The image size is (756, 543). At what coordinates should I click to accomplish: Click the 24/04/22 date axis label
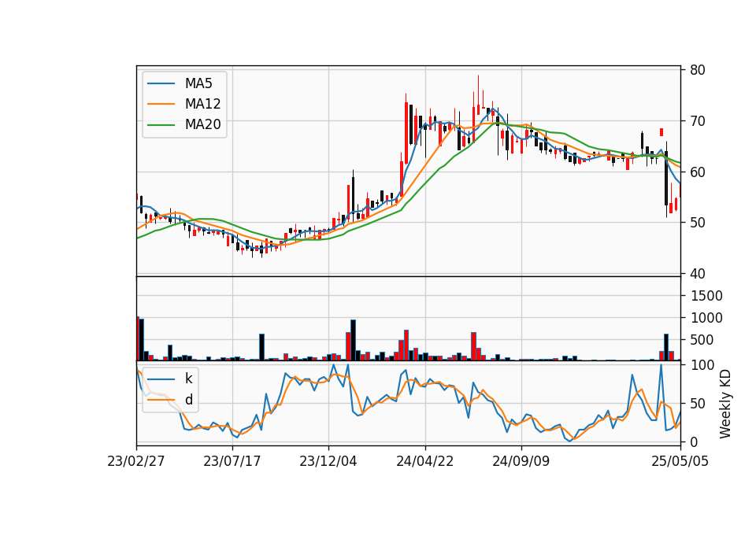click(424, 462)
